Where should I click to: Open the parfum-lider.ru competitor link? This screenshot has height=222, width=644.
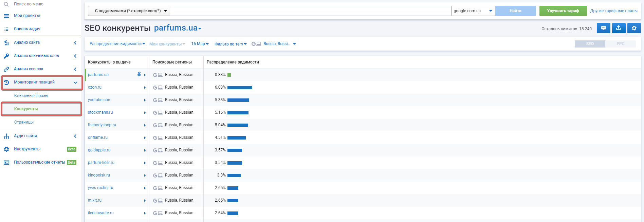click(x=101, y=163)
